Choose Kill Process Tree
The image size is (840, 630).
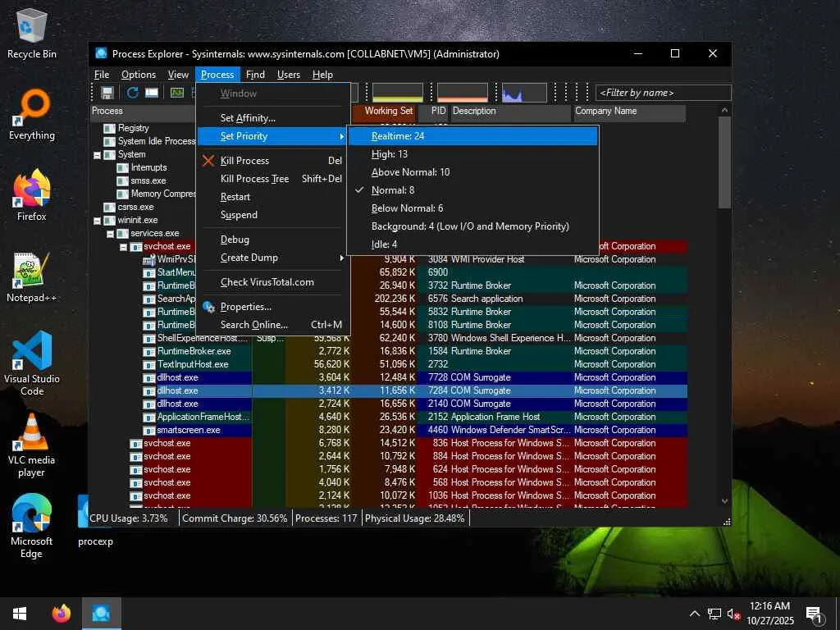pos(273,179)
